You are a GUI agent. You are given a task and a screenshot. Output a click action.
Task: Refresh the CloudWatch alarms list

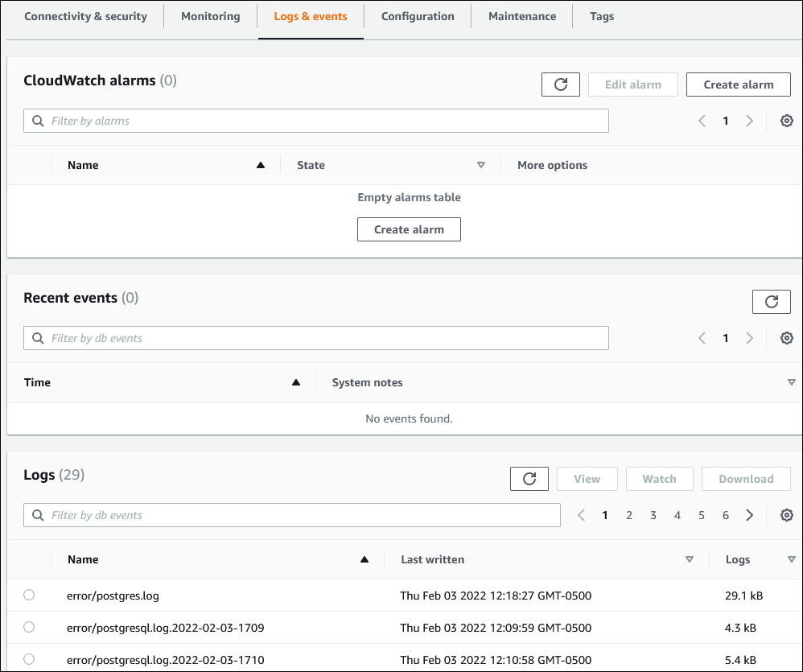[x=561, y=84]
